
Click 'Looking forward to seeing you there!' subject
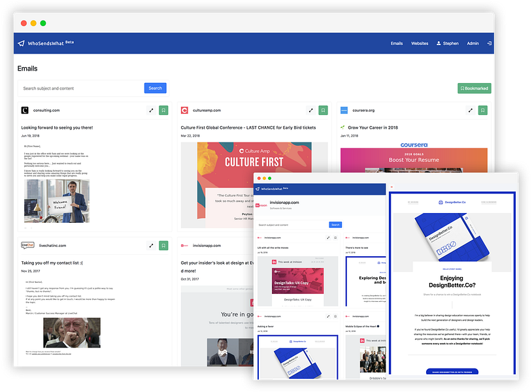point(57,127)
